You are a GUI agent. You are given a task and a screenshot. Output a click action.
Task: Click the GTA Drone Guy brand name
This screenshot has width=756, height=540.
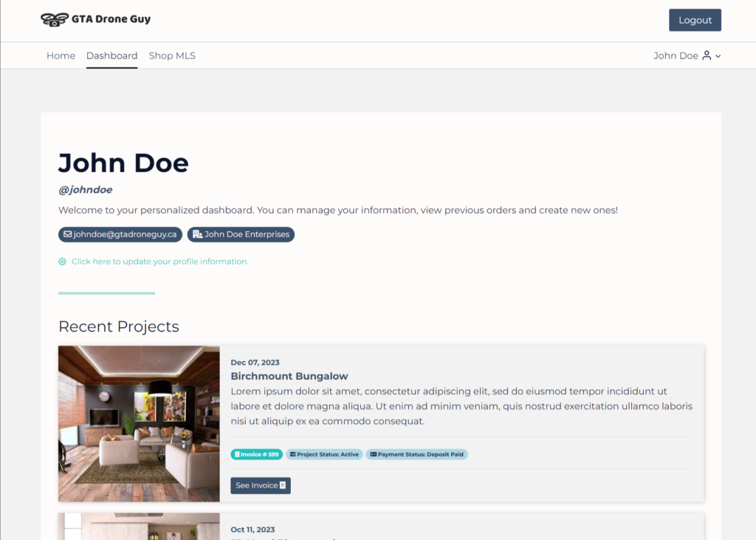111,19
